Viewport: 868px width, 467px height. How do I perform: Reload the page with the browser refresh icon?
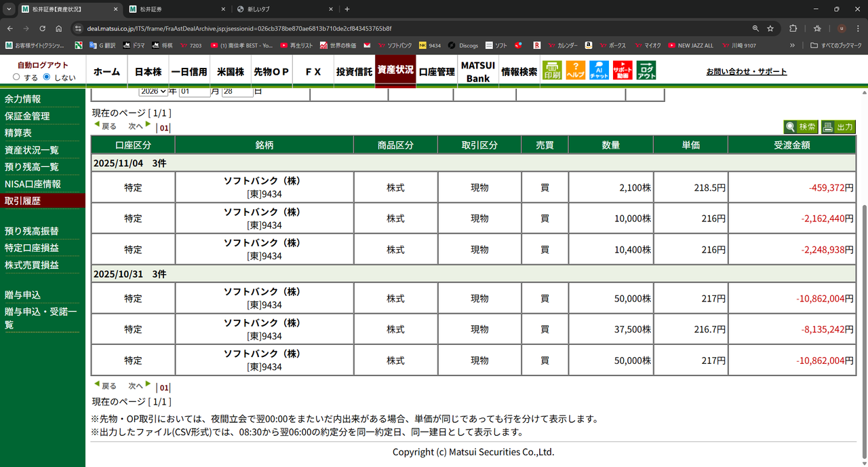coord(43,29)
